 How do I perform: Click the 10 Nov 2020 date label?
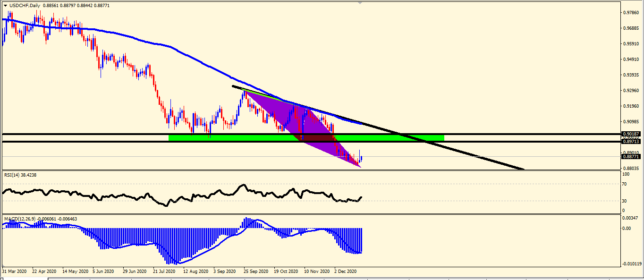pyautogui.click(x=316, y=272)
